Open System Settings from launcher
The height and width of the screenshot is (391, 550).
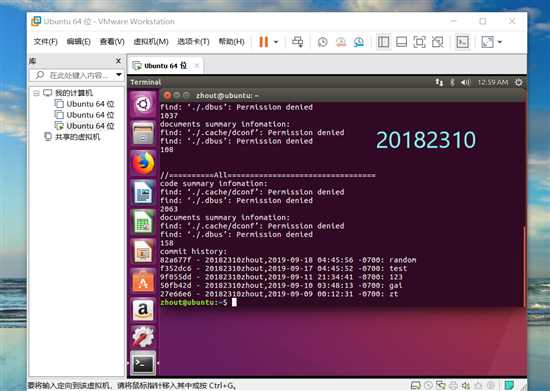point(143,337)
